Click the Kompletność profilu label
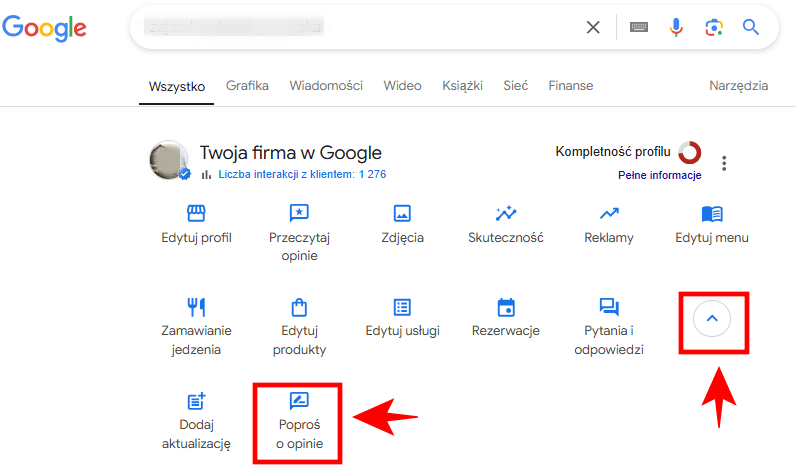The image size is (796, 471). point(613,151)
